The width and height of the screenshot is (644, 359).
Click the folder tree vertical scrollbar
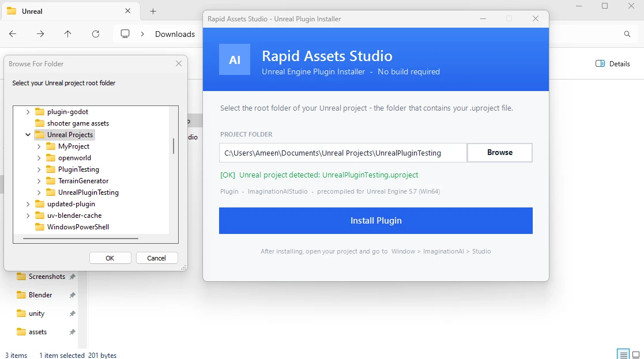tap(174, 146)
